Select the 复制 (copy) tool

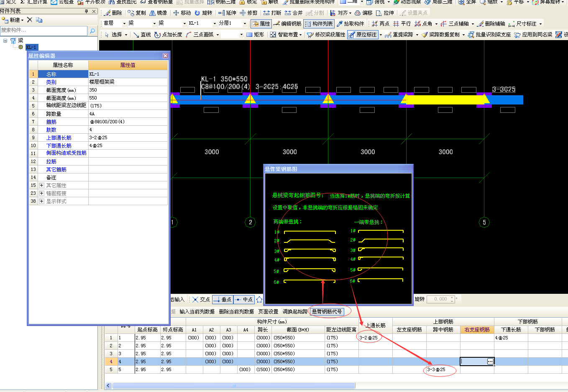[x=137, y=13]
